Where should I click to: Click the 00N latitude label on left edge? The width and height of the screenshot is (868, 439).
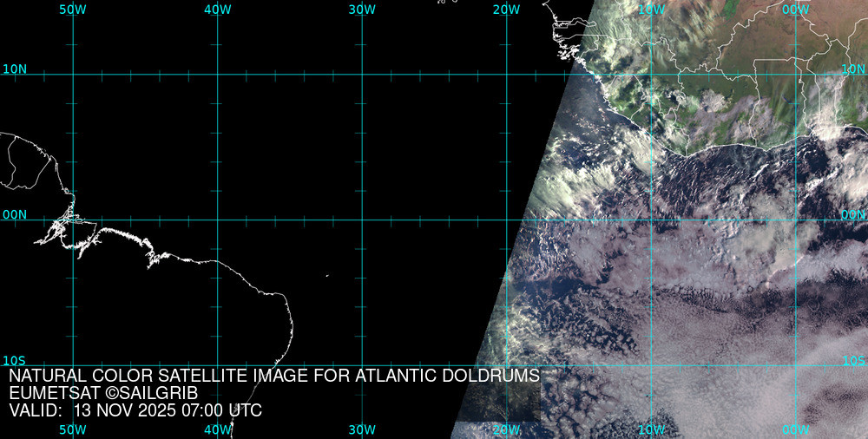[14, 214]
